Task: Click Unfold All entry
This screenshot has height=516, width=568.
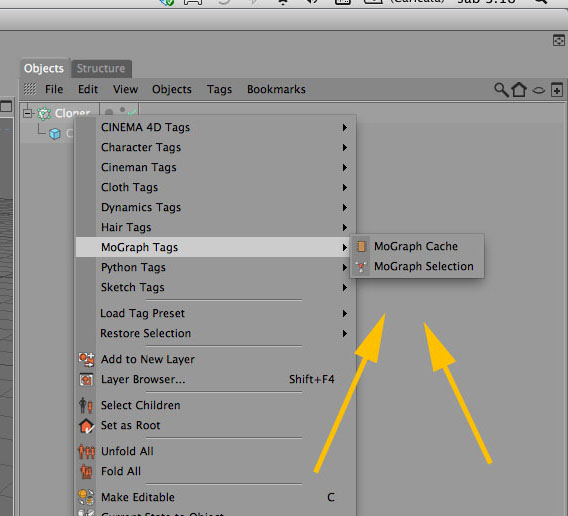Action: (127, 452)
